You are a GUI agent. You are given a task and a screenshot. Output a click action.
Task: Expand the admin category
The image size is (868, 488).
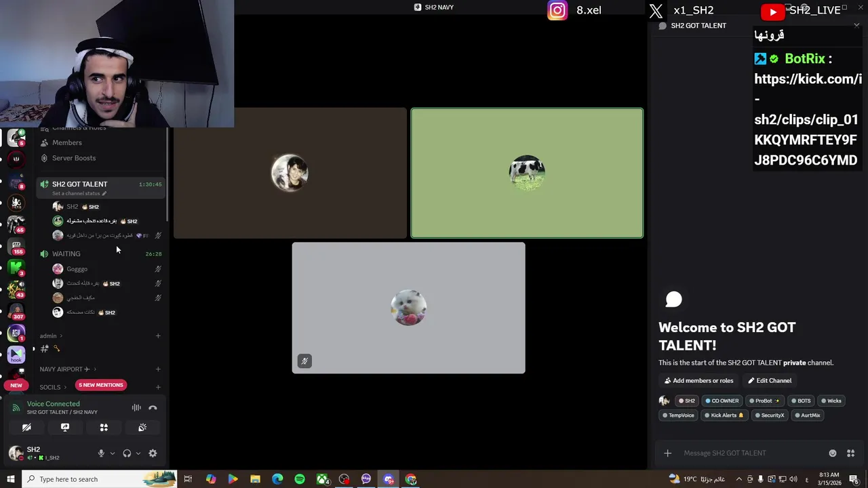pyautogui.click(x=51, y=336)
